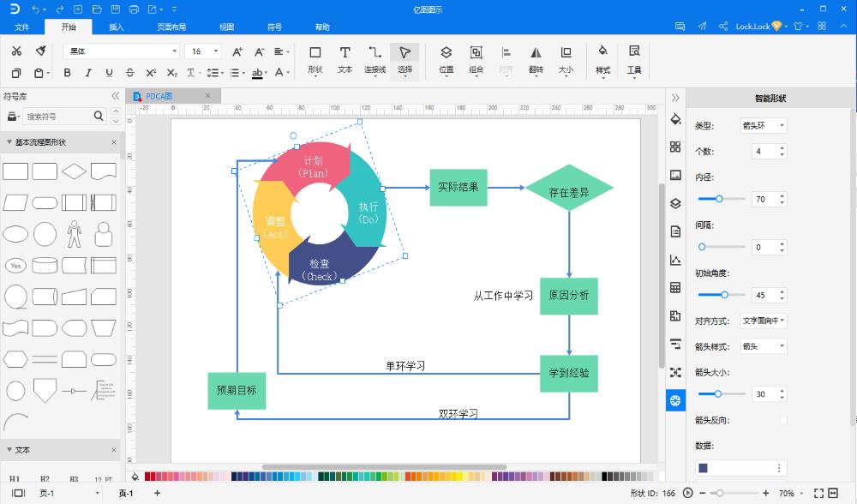Viewport: 857px width, 504px height.
Task: Click the 连接线 connector tool
Action: coord(375,58)
